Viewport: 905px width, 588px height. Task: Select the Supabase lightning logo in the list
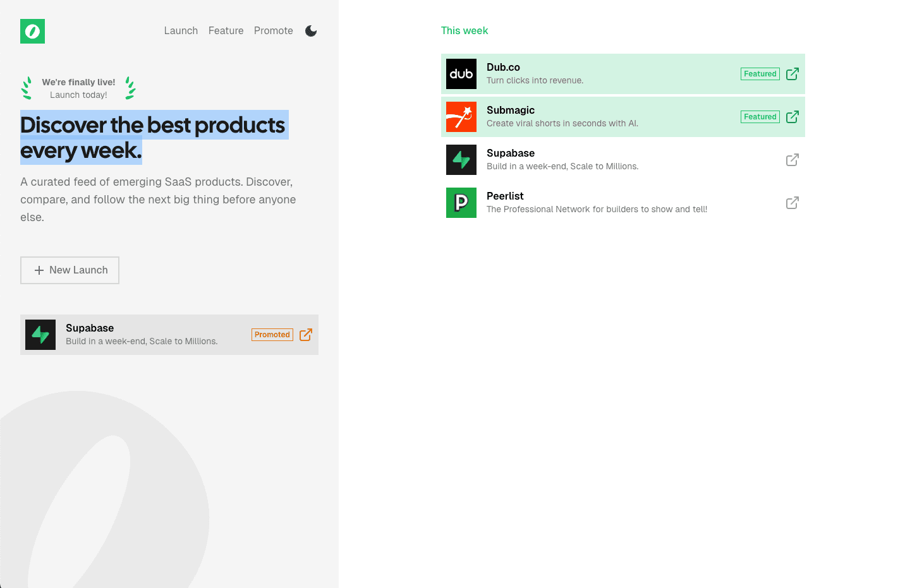point(461,160)
